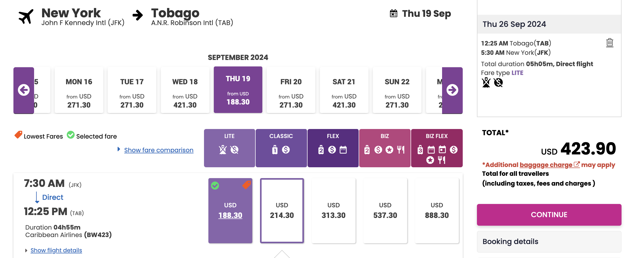This screenshot has width=644, height=258.
Task: Switch to the WED 18 date tab
Action: point(185,90)
